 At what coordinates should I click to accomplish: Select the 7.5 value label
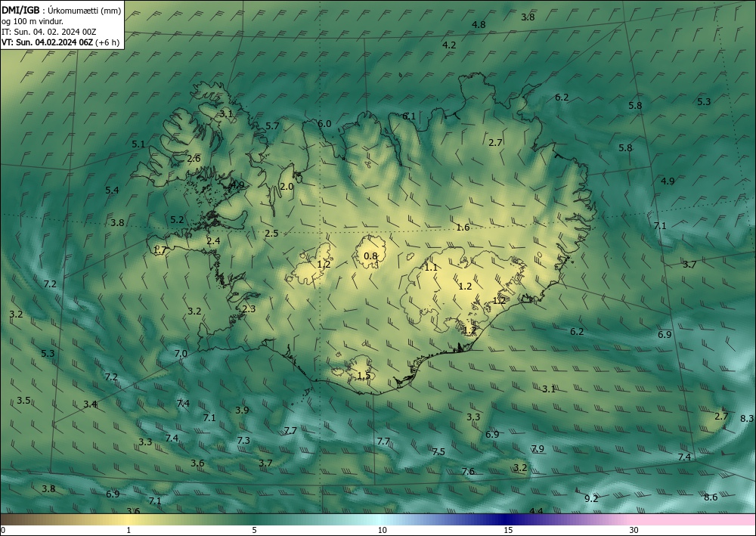[x=438, y=451]
